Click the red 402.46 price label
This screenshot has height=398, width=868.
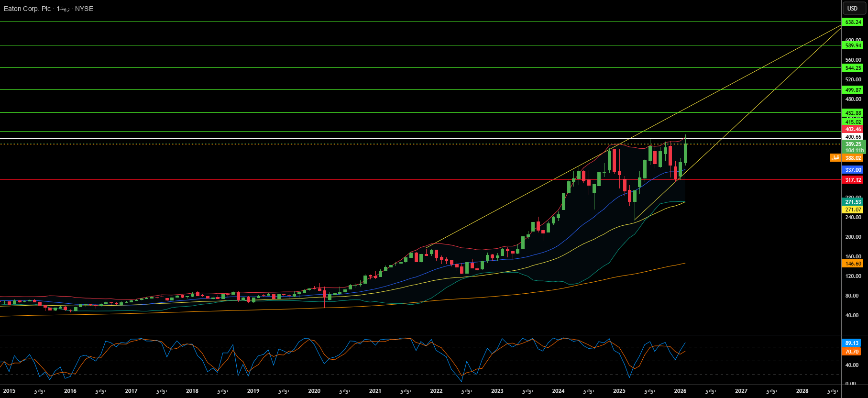click(853, 129)
